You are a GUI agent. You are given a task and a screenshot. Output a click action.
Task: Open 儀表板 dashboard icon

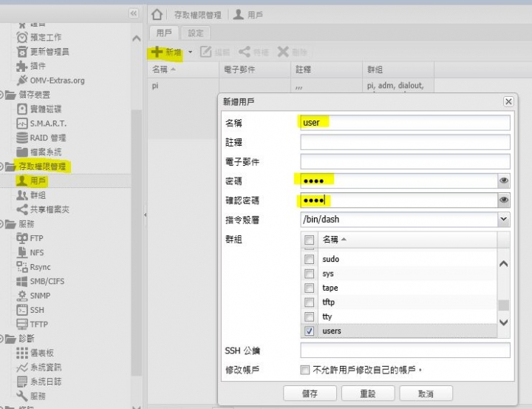pyautogui.click(x=22, y=353)
